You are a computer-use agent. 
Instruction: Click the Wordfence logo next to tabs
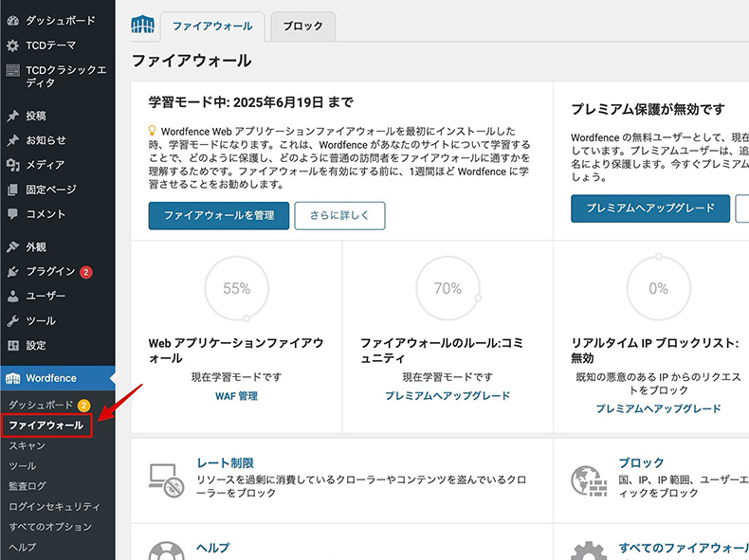click(143, 24)
